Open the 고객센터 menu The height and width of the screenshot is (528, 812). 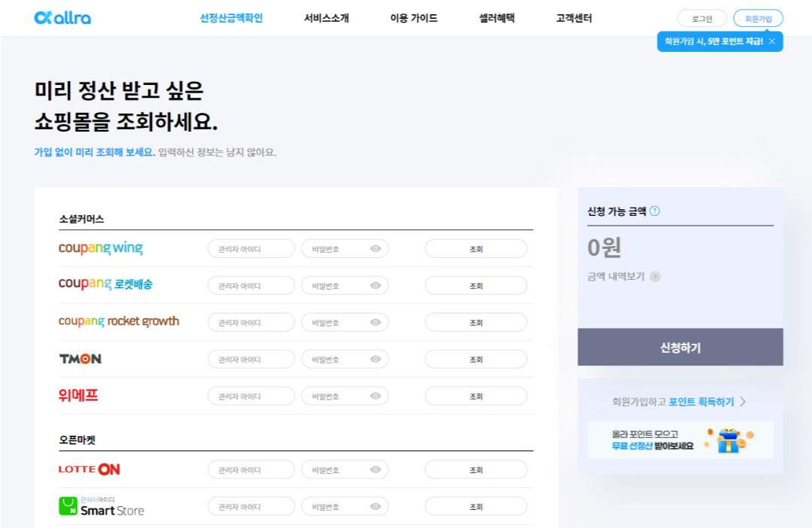pyautogui.click(x=574, y=18)
